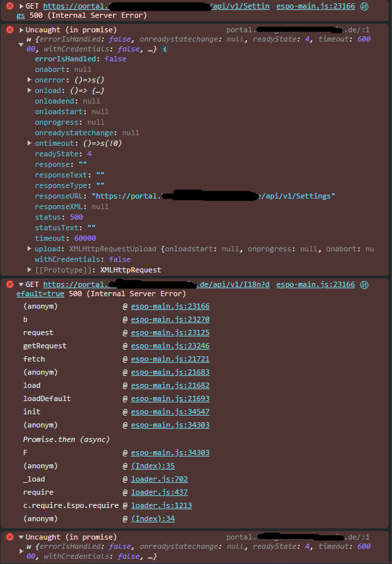Click the initiator icon right of the Settings request source link
392x564 pixels.
click(x=364, y=7)
